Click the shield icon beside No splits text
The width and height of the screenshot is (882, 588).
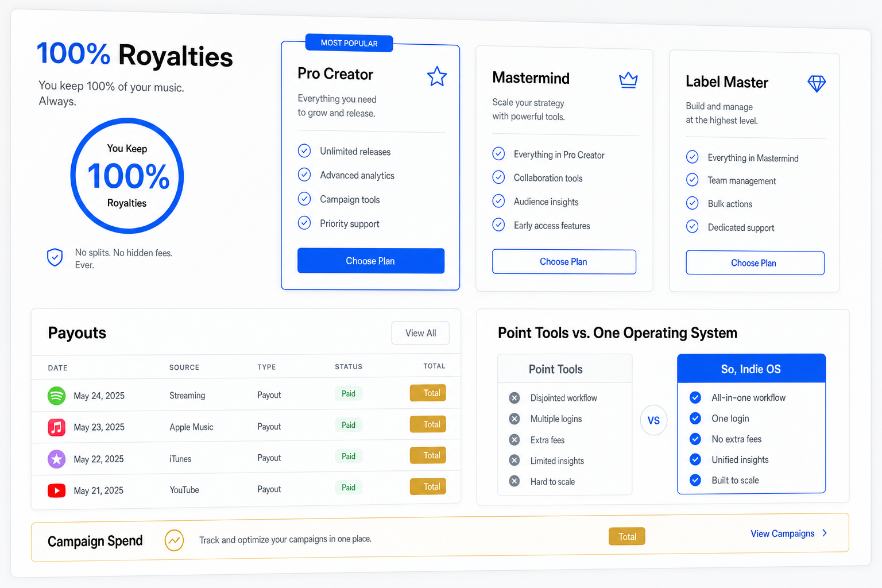55,257
